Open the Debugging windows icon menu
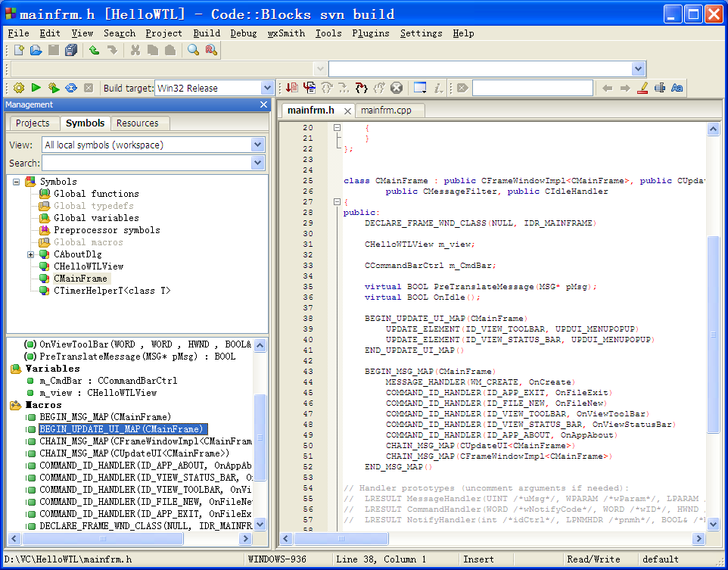Image resolution: width=728 pixels, height=570 pixels. coord(420,88)
